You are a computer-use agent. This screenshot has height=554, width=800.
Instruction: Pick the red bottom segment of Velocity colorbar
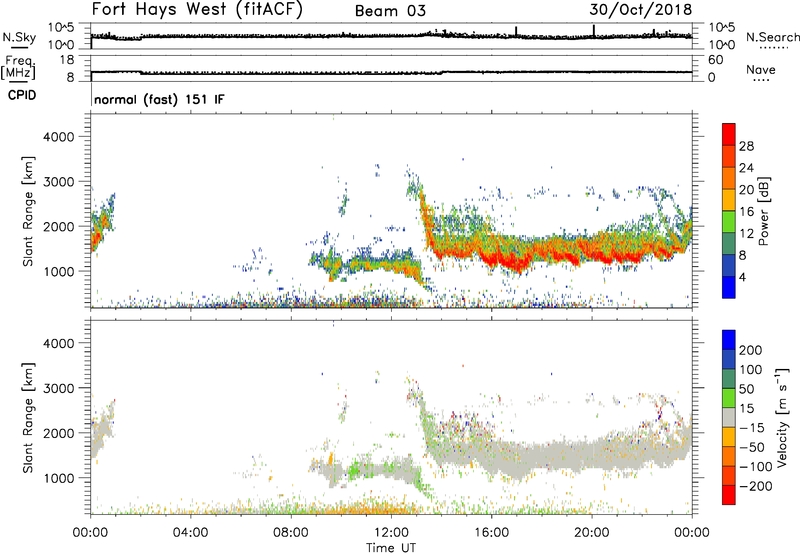(729, 495)
